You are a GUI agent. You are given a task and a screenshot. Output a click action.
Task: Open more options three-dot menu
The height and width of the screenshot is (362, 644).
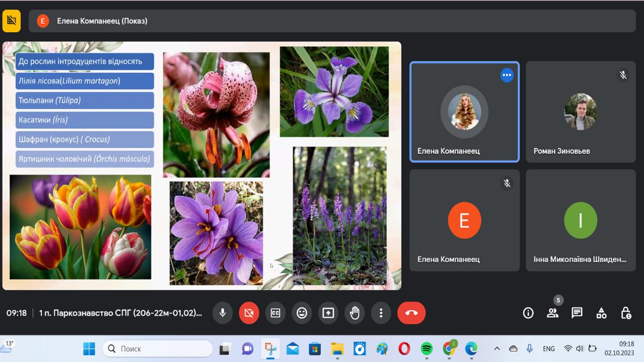(x=381, y=313)
